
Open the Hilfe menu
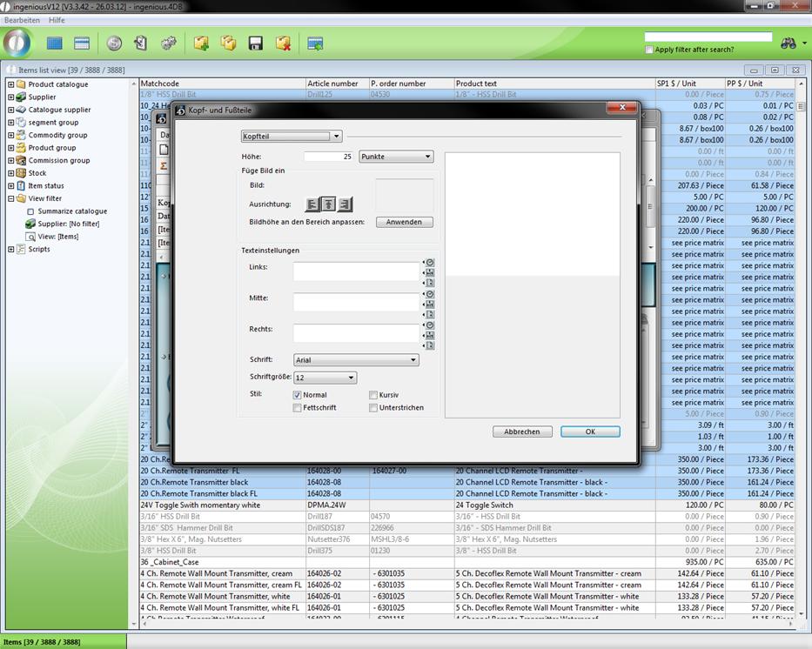pyautogui.click(x=57, y=19)
